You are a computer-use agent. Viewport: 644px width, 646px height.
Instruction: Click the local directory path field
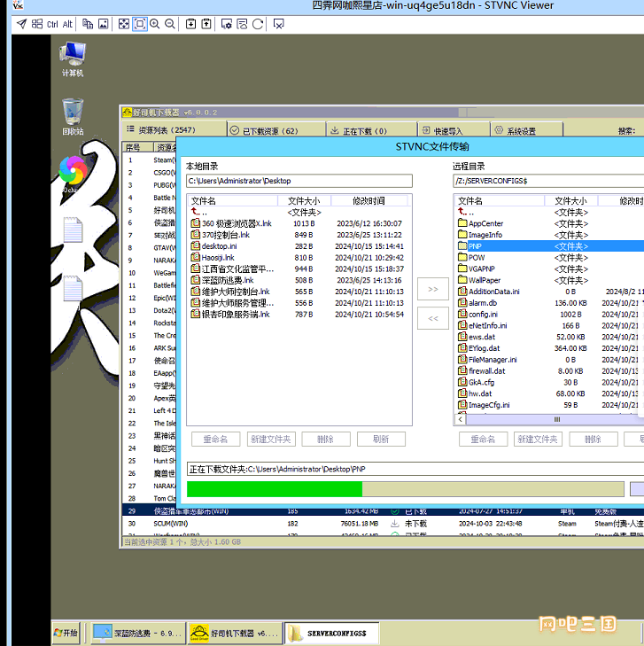[299, 181]
